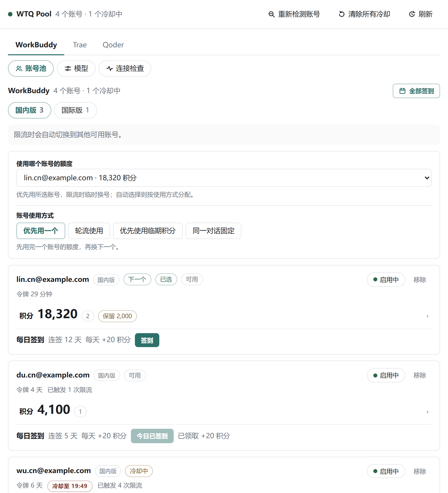Click the 已领取 +20 积分 text
The image size is (448, 493).
pos(204,436)
